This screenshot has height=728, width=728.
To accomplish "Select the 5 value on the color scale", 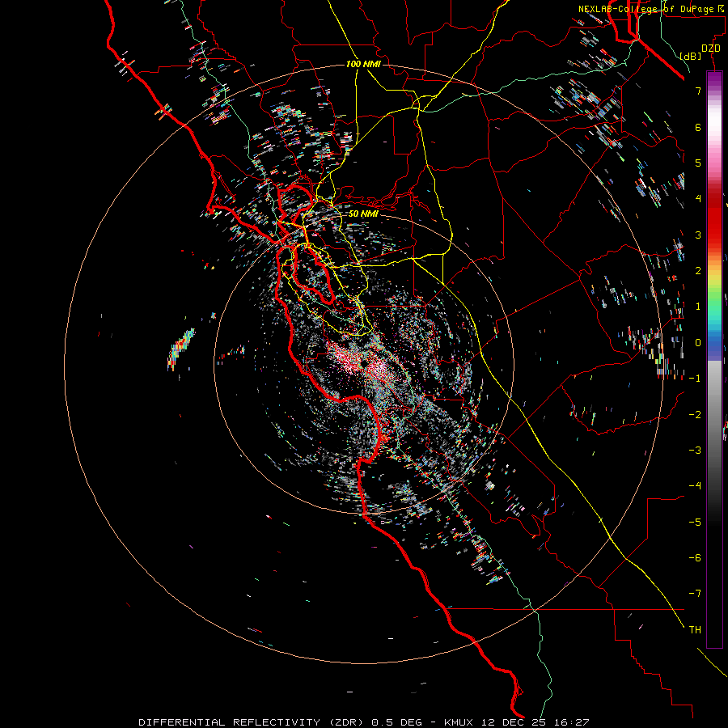I will point(698,163).
